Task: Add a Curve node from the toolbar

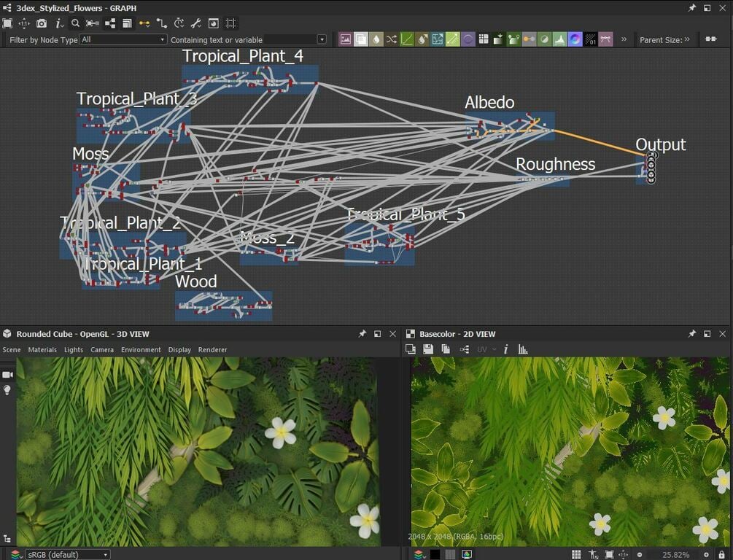Action: pos(407,39)
